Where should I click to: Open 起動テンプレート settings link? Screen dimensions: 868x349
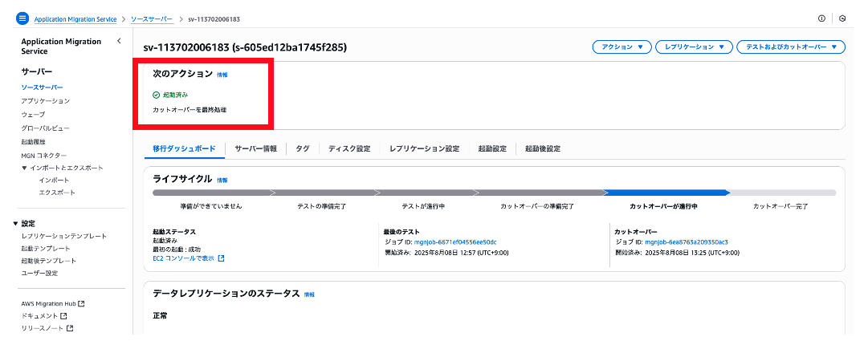[46, 249]
